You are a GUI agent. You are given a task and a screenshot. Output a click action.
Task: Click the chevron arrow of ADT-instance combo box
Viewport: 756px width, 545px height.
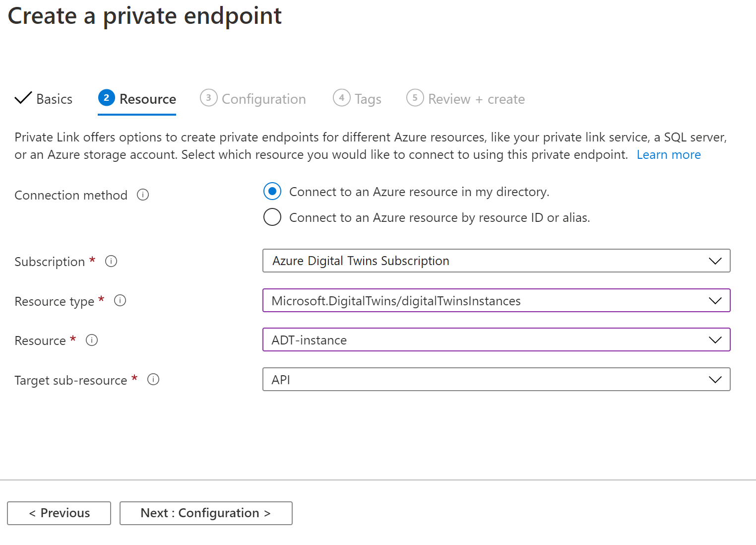pos(715,340)
